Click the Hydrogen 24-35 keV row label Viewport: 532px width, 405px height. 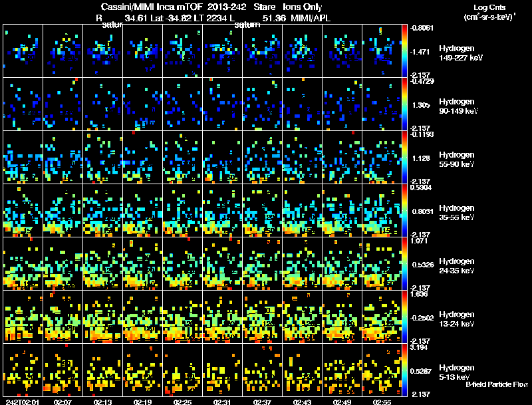coord(457,266)
